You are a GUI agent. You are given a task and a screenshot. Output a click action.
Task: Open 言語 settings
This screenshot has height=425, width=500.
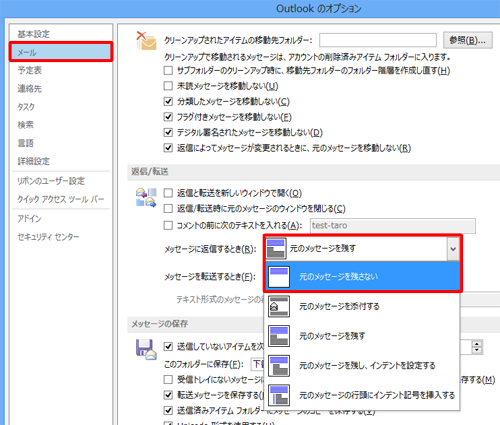pos(26,143)
